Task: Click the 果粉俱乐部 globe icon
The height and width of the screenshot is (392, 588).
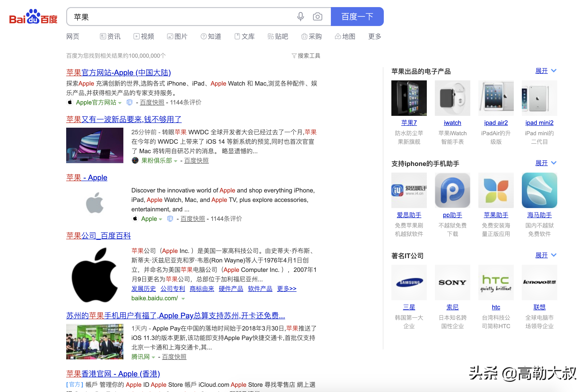Action: tap(135, 161)
